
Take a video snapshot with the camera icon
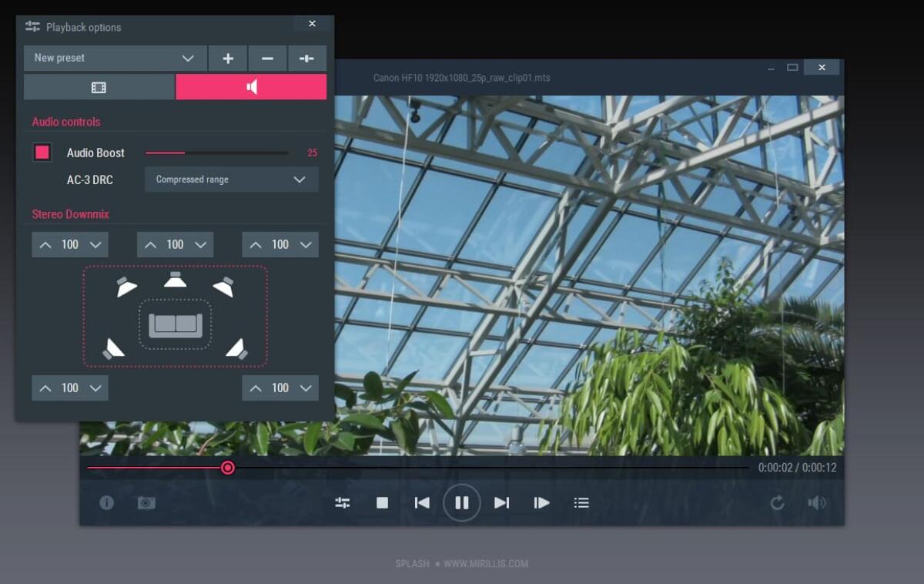click(x=147, y=502)
